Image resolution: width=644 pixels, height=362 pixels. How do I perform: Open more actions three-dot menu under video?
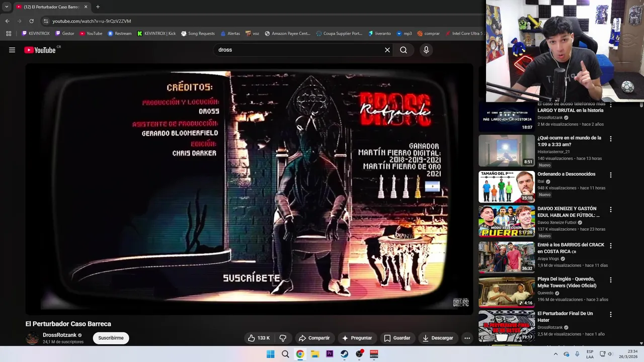pyautogui.click(x=467, y=338)
